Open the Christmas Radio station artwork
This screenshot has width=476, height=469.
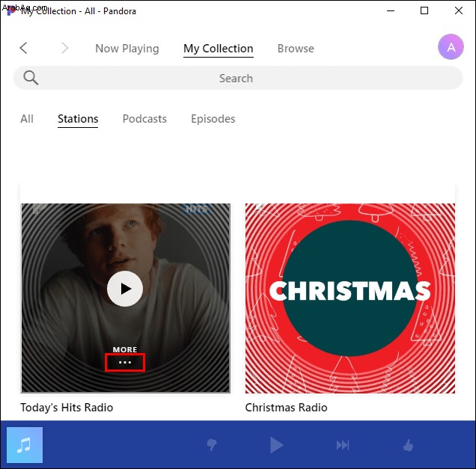coord(350,298)
